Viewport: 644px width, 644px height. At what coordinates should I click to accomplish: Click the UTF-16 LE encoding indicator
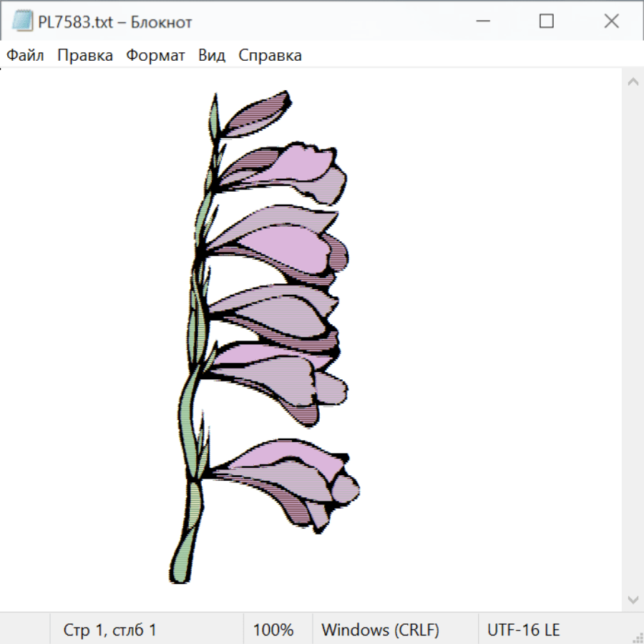point(524,630)
